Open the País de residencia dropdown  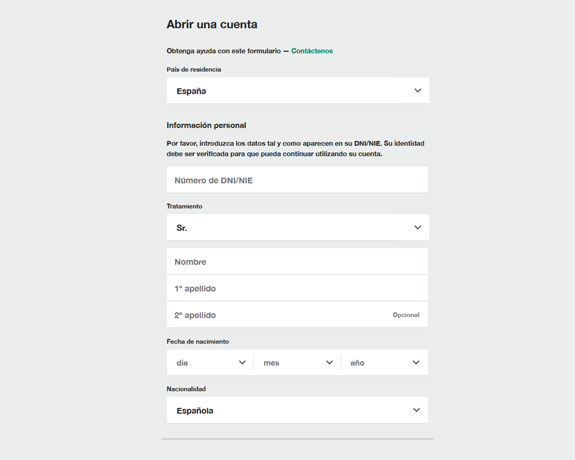(297, 90)
